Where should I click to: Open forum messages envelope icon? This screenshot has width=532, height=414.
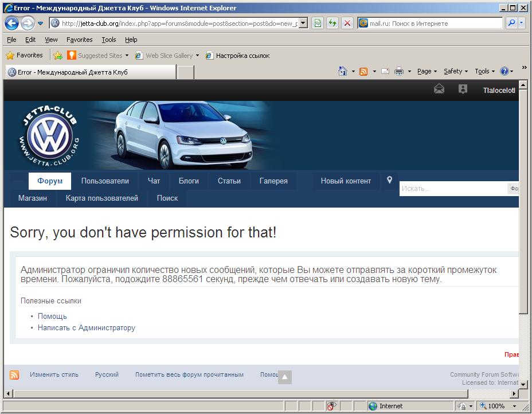[x=439, y=89]
